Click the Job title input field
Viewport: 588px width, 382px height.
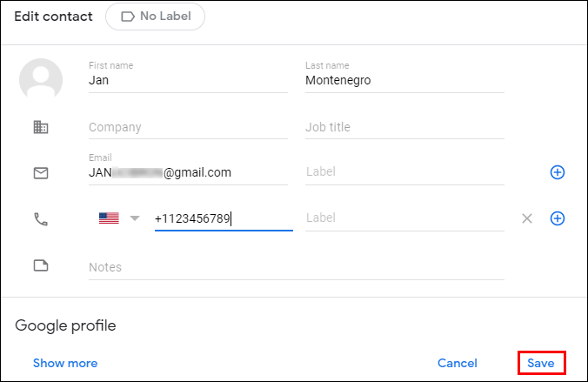[x=404, y=127]
